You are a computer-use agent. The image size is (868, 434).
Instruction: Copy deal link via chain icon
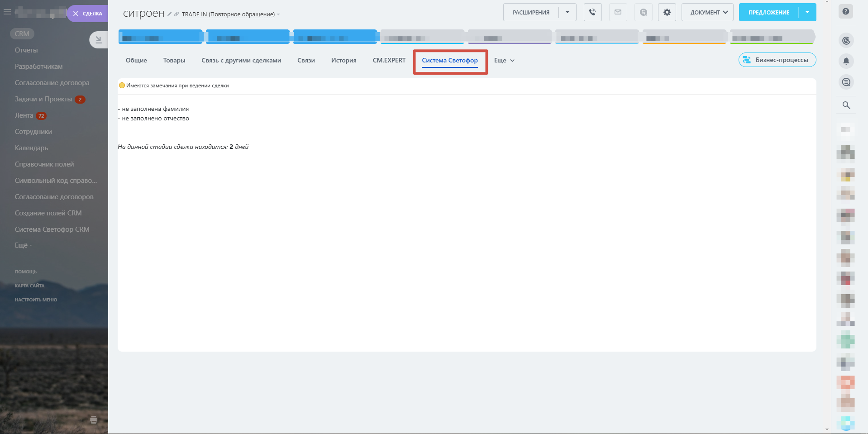(176, 14)
